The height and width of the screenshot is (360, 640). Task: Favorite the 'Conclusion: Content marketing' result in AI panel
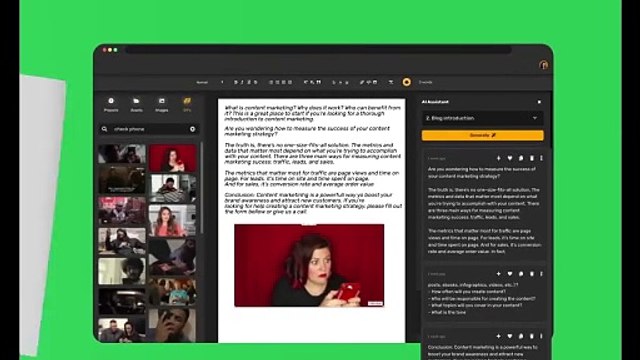point(510,336)
